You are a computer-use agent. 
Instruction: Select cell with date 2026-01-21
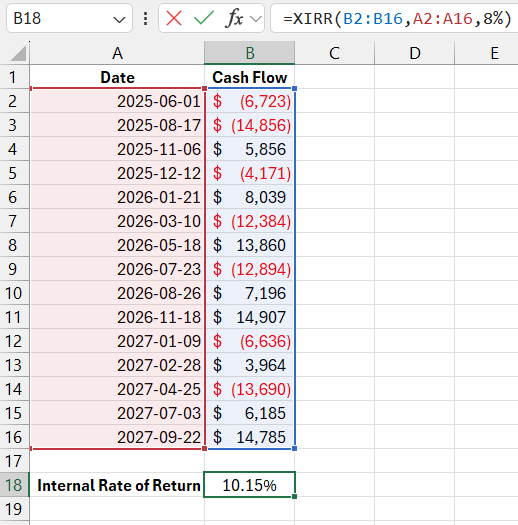117,197
